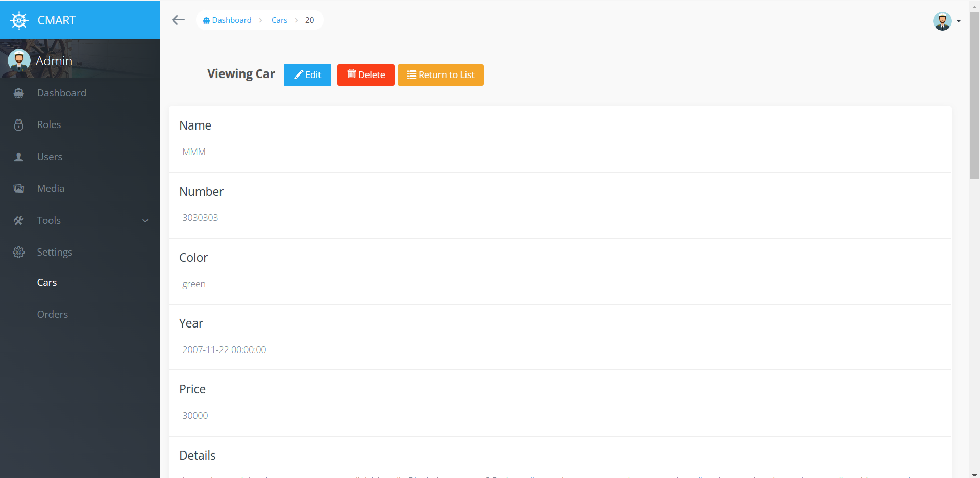Open Settings via the gear icon

[19, 252]
